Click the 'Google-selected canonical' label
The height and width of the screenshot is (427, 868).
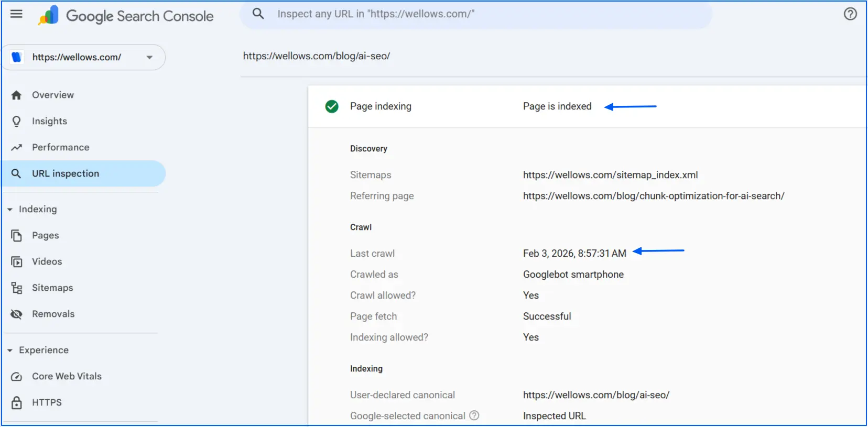(x=408, y=416)
